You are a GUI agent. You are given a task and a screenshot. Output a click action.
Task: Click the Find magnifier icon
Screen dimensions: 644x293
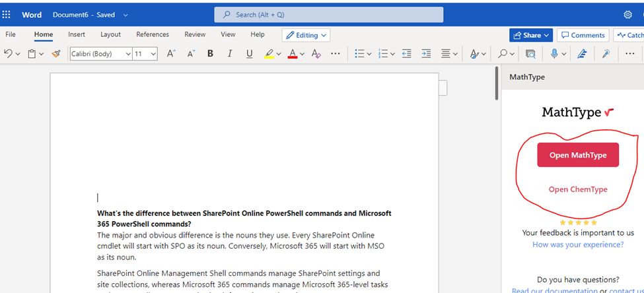point(502,53)
